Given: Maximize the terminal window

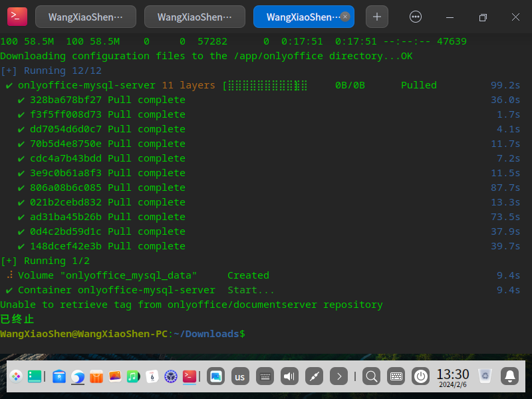Looking at the screenshot, I should point(483,17).
